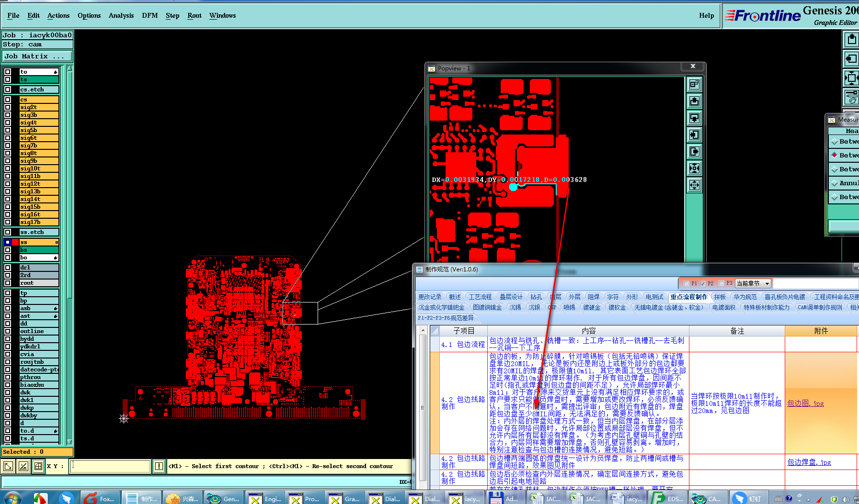Click the 4.1 包边流程 table cell
This screenshot has height=504, width=859.
[x=463, y=344]
